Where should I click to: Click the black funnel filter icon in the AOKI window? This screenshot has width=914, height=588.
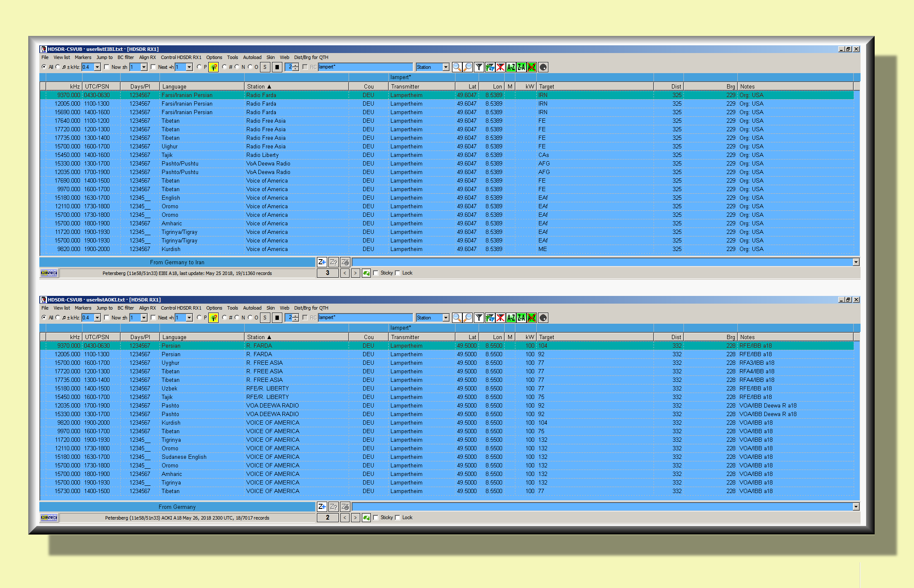click(479, 318)
